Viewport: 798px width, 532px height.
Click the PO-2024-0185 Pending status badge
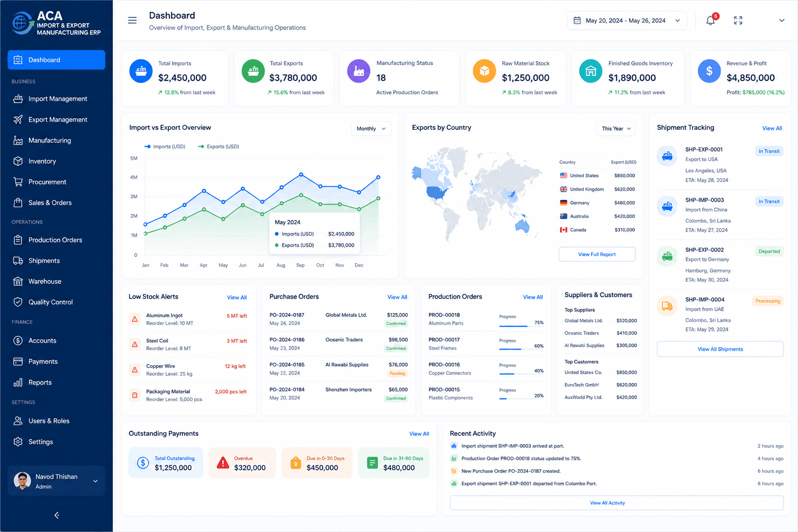(x=397, y=374)
